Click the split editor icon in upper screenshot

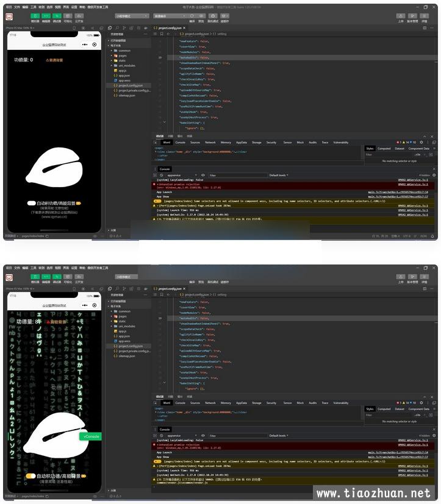[425, 28]
